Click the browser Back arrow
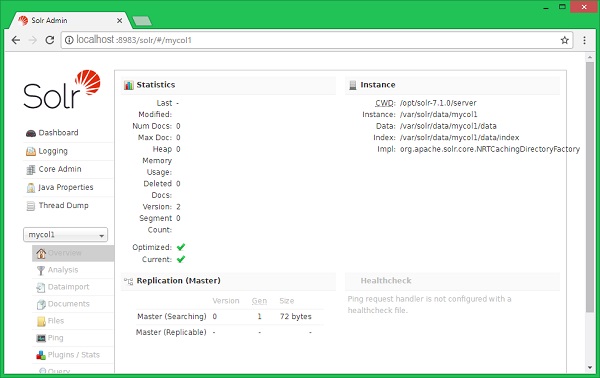The image size is (600, 378). click(16, 40)
